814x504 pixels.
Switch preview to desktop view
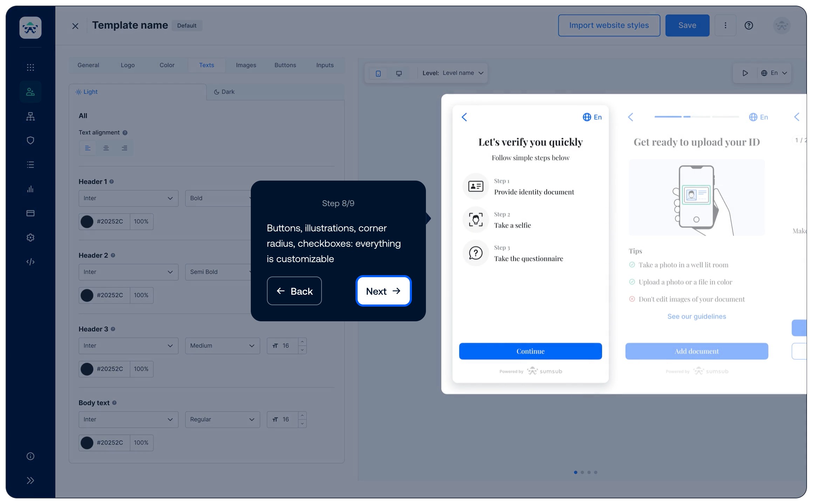pyautogui.click(x=399, y=73)
